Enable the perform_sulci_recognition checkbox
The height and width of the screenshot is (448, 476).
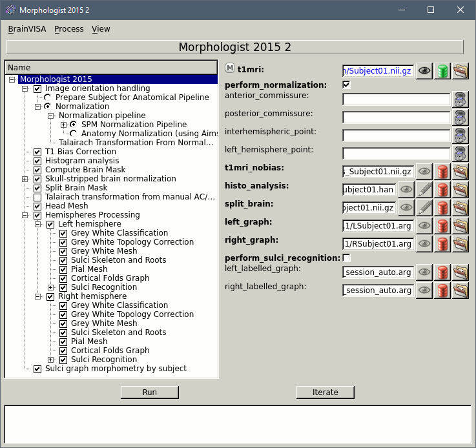[x=347, y=258]
